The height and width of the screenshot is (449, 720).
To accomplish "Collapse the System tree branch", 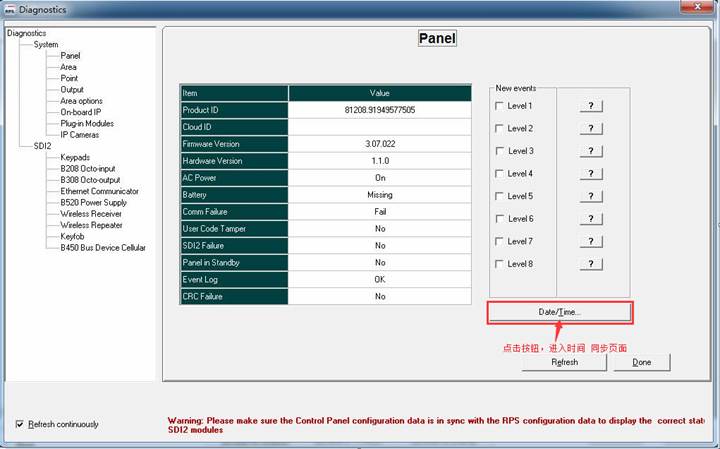I will tap(46, 45).
